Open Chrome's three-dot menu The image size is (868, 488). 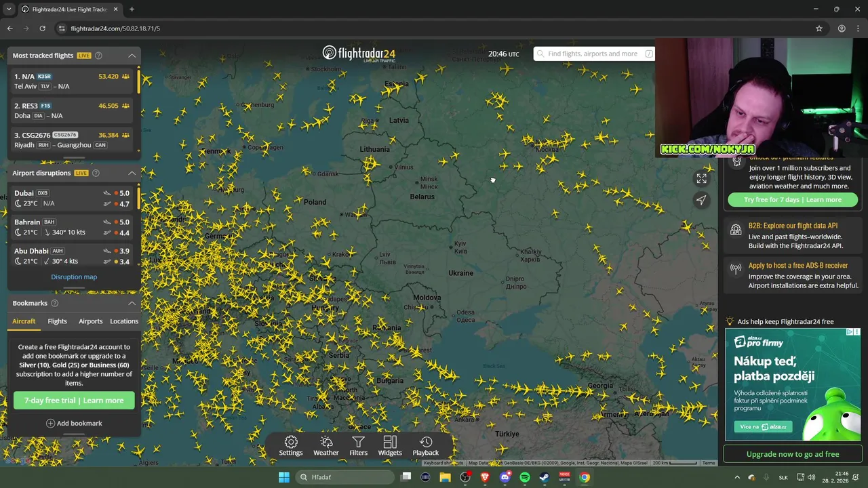coord(858,28)
